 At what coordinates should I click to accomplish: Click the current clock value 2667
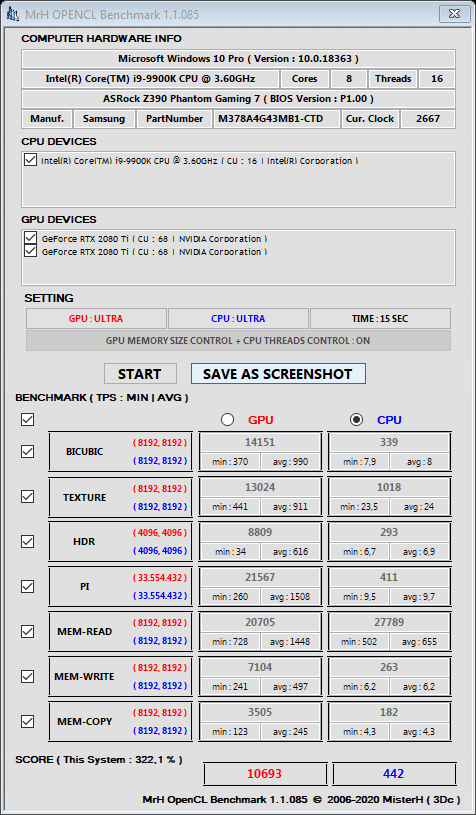428,119
